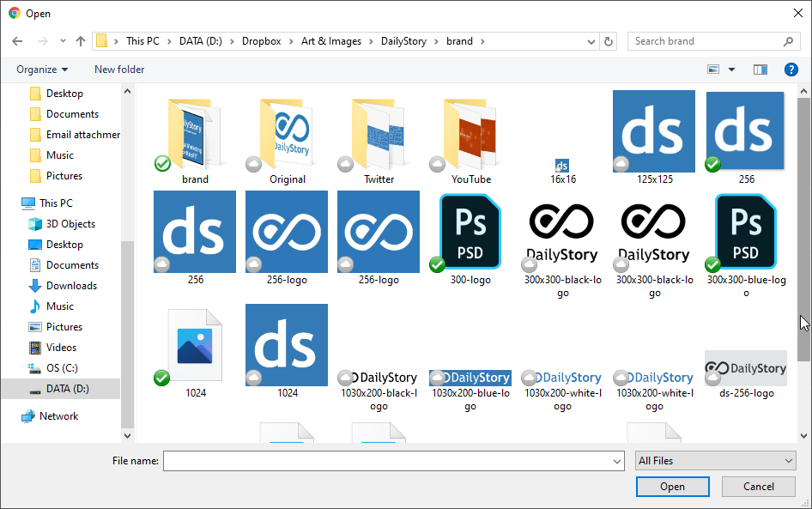Refresh the brand folder listing
Viewport: 812px width, 509px height.
pos(609,41)
